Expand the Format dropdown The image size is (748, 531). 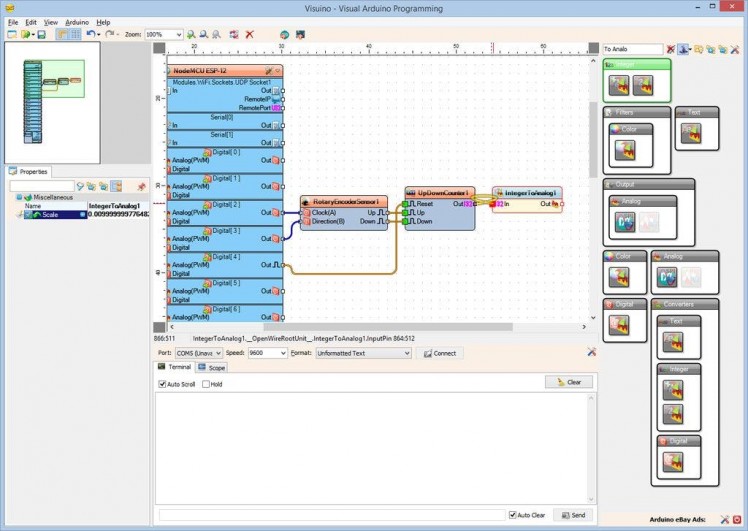tap(406, 353)
